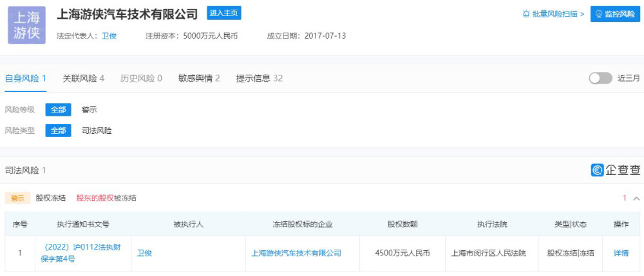Select 全部 for 风险等级 filter
644x276 pixels.
(x=59, y=110)
